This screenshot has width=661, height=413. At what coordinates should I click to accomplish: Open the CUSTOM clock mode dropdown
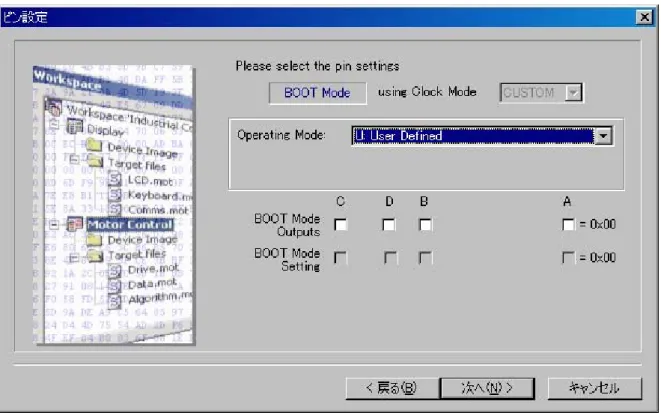(541, 92)
